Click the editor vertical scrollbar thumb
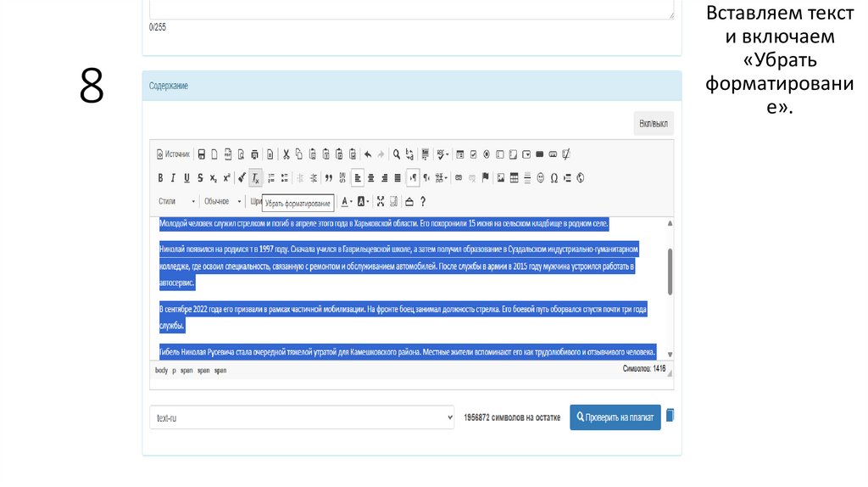The image size is (868, 487). [670, 271]
